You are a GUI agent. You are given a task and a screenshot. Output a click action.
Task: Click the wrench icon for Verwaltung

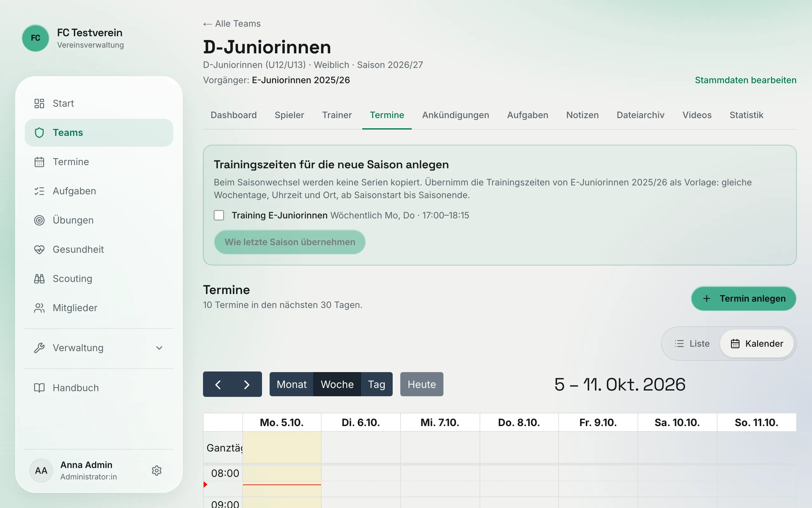click(x=39, y=348)
